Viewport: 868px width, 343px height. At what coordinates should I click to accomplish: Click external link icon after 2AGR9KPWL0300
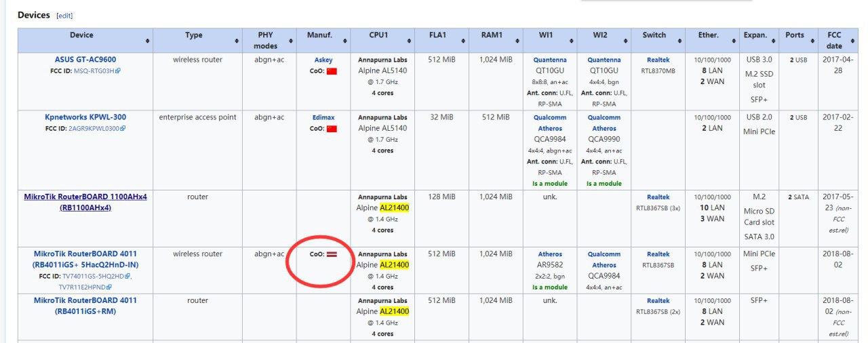point(123,128)
